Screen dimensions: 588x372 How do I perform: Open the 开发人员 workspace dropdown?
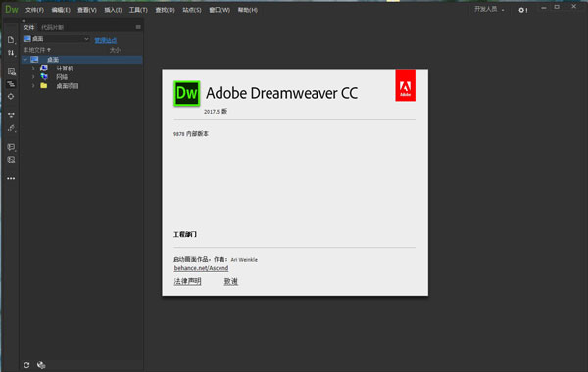coord(489,10)
